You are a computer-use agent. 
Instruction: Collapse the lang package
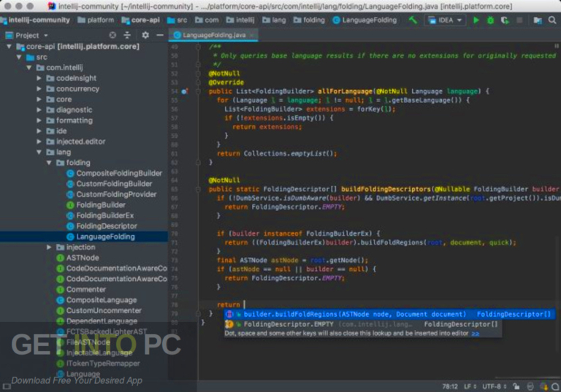coord(39,152)
